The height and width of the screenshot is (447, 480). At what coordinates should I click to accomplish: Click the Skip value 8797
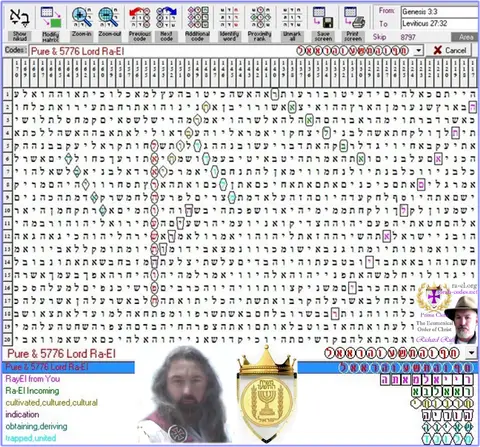408,37
